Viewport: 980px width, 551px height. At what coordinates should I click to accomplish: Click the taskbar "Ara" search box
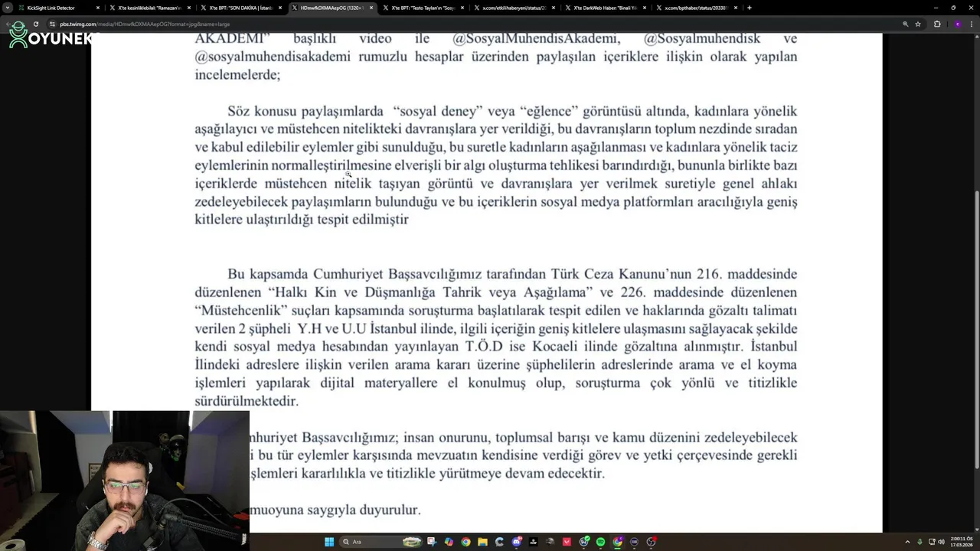pyautogui.click(x=381, y=542)
